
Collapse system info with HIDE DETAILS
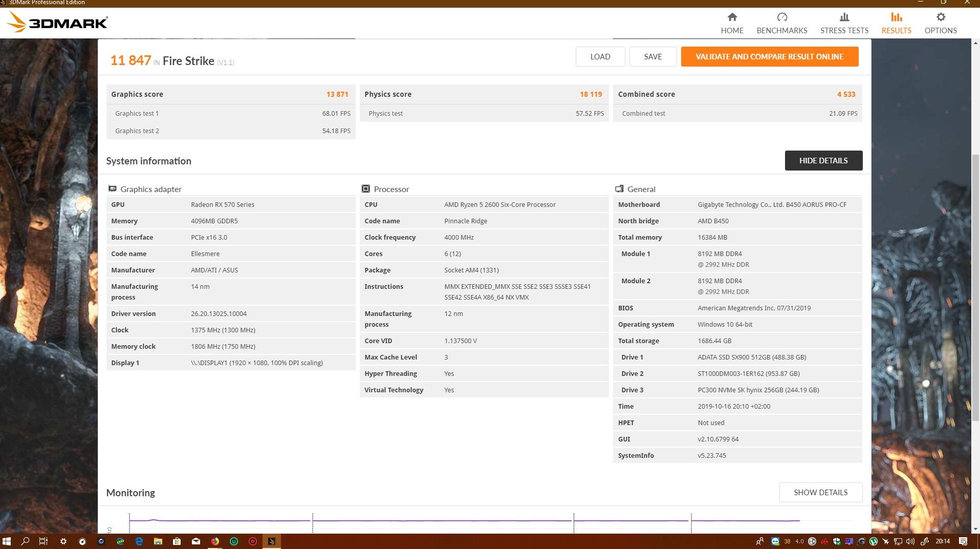tap(823, 161)
